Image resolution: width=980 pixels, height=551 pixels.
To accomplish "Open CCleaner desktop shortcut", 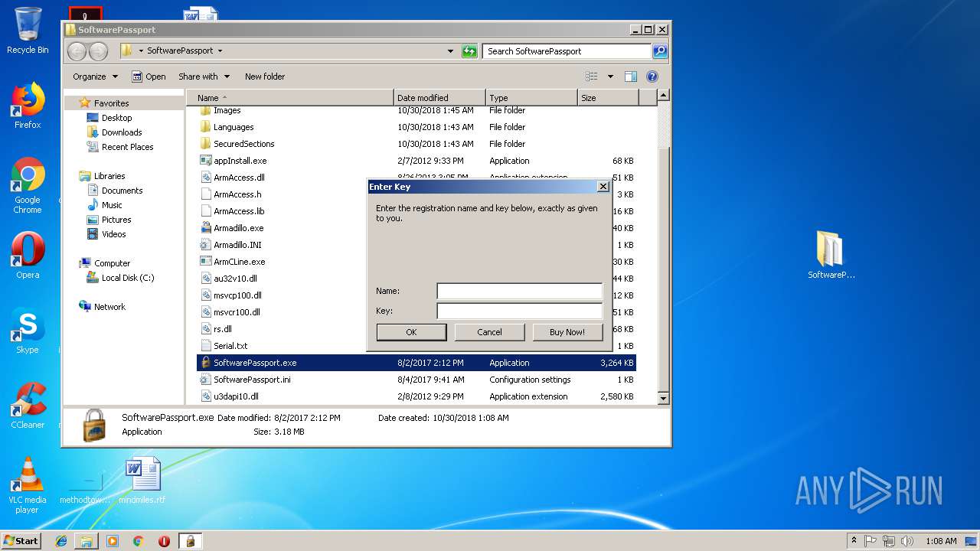I will [28, 406].
